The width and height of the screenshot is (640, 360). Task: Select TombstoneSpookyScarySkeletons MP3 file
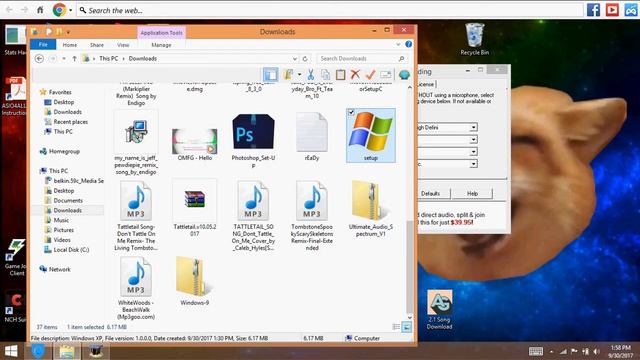pyautogui.click(x=312, y=216)
